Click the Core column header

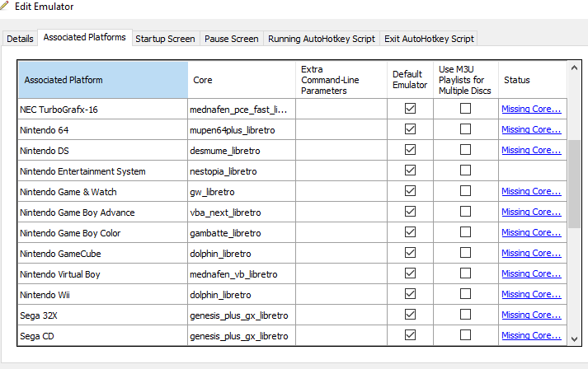242,80
